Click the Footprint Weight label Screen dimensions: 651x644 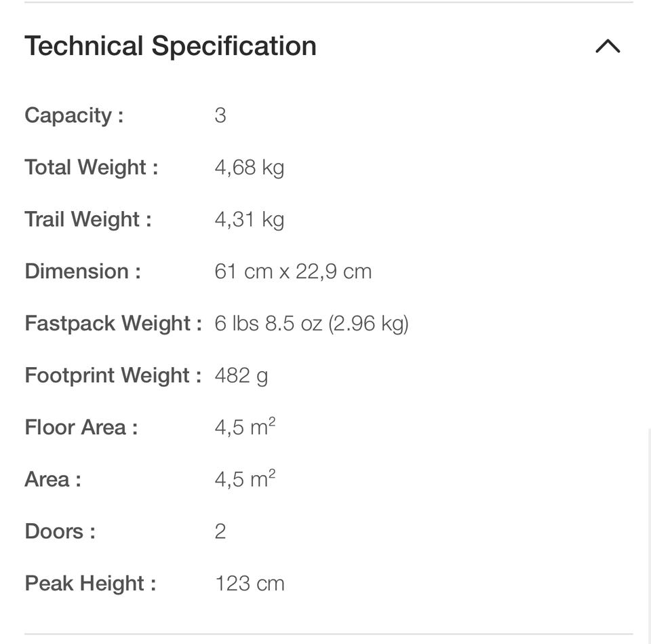(113, 375)
